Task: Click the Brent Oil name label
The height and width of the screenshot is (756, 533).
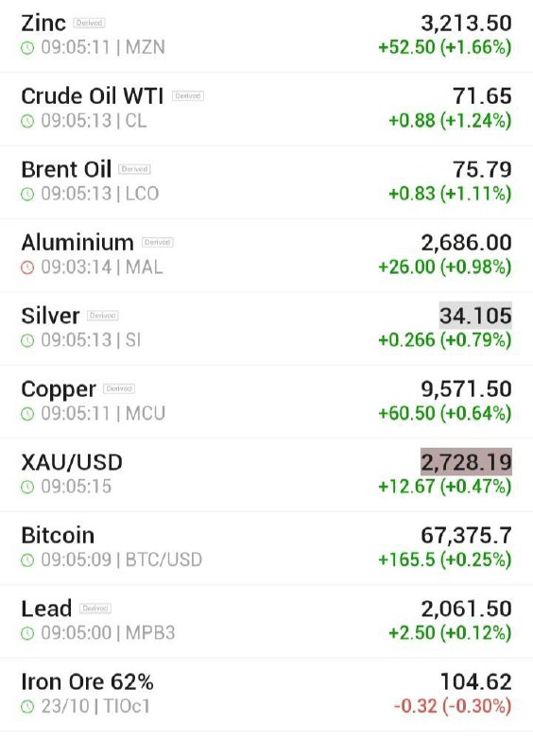Action: coord(66,169)
